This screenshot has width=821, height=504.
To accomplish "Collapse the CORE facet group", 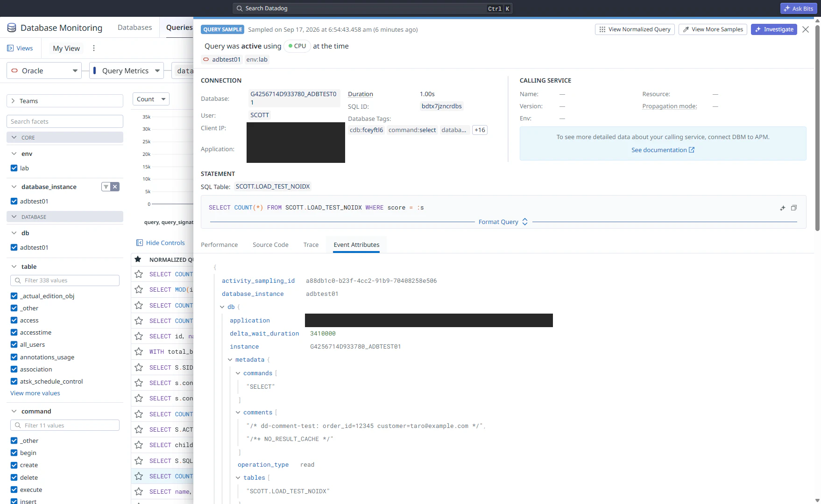I will coord(65,138).
